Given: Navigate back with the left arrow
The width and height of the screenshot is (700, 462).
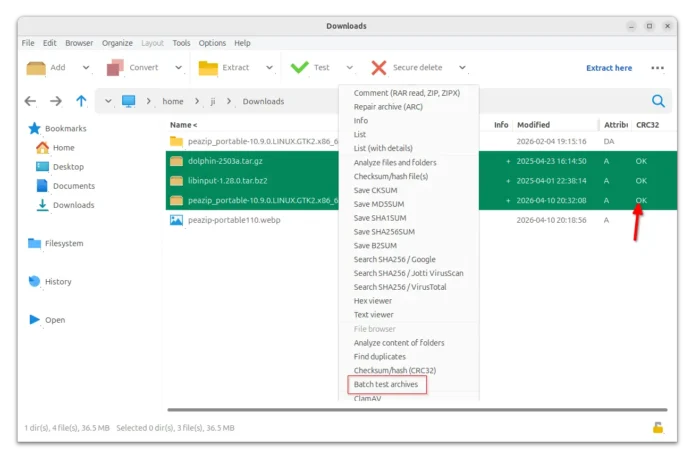Looking at the screenshot, I should pos(30,101).
